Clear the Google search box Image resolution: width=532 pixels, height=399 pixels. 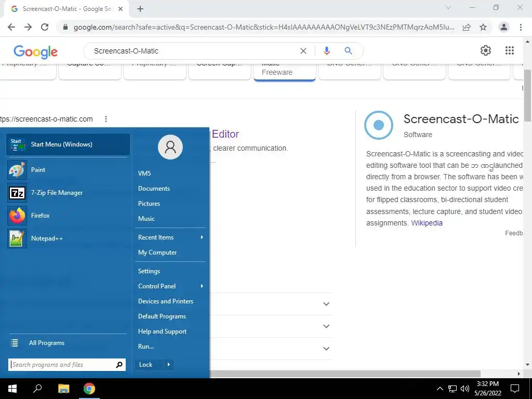pyautogui.click(x=303, y=51)
